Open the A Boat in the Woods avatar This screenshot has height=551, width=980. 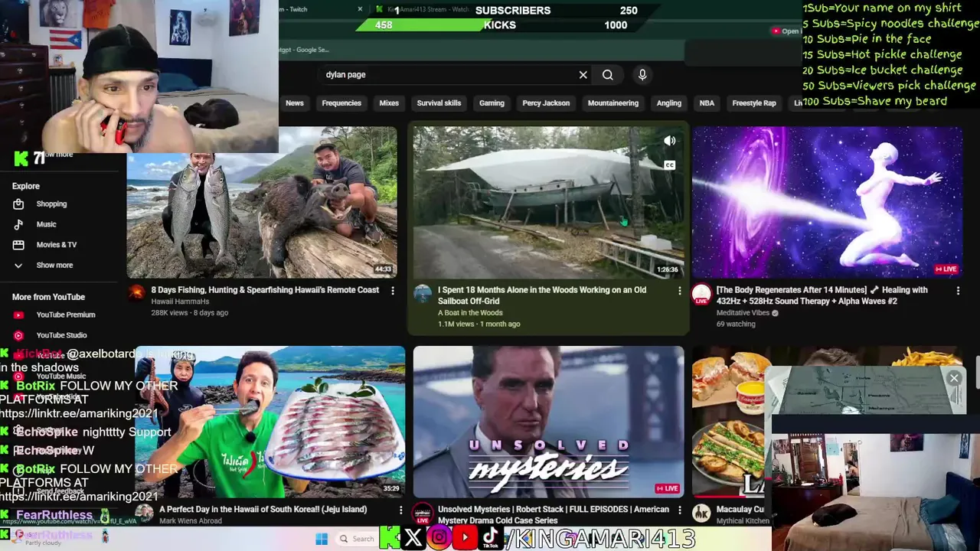click(x=423, y=294)
